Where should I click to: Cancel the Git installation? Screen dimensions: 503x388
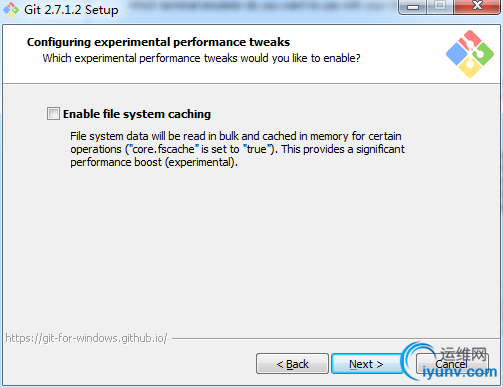(452, 364)
